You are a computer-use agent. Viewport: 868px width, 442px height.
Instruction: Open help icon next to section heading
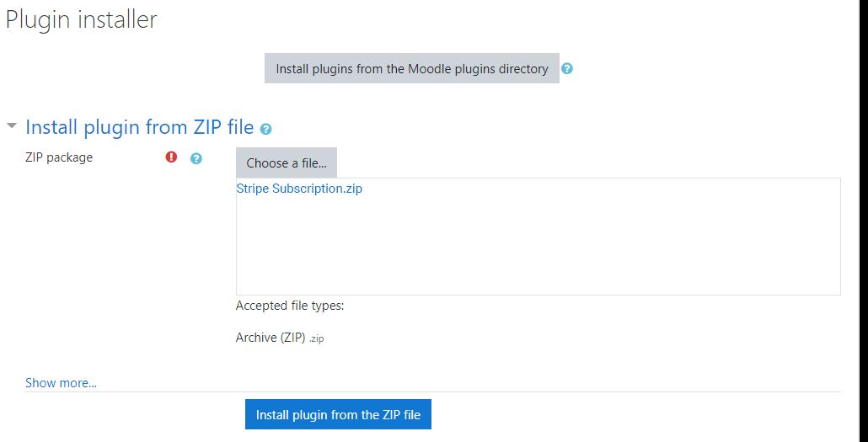(x=266, y=129)
